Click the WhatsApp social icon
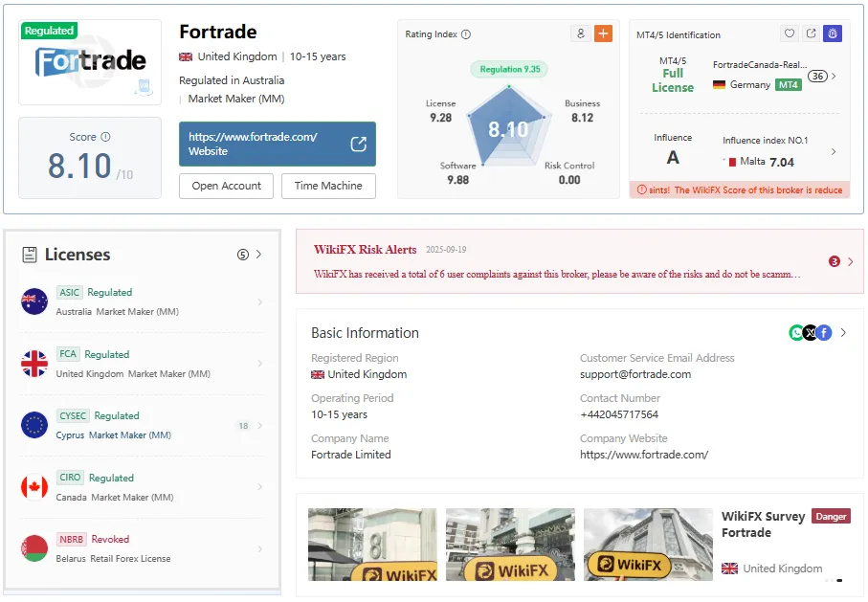This screenshot has width=868, height=602. point(796,333)
